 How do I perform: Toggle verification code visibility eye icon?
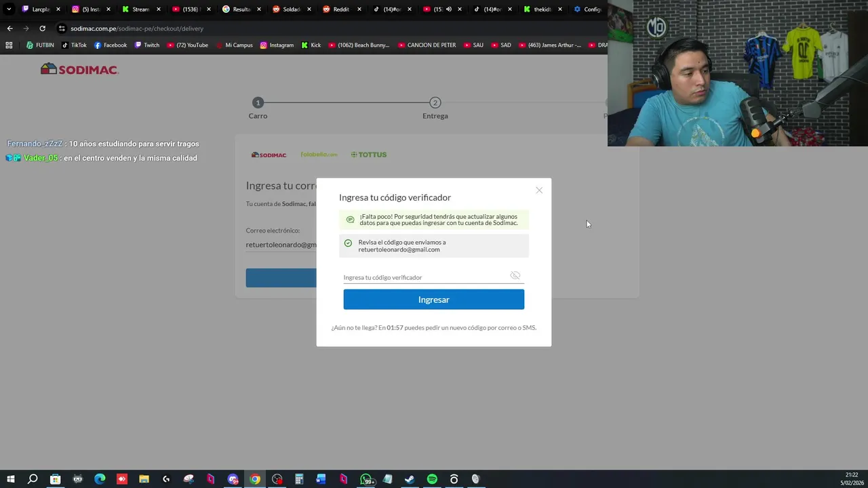click(515, 276)
